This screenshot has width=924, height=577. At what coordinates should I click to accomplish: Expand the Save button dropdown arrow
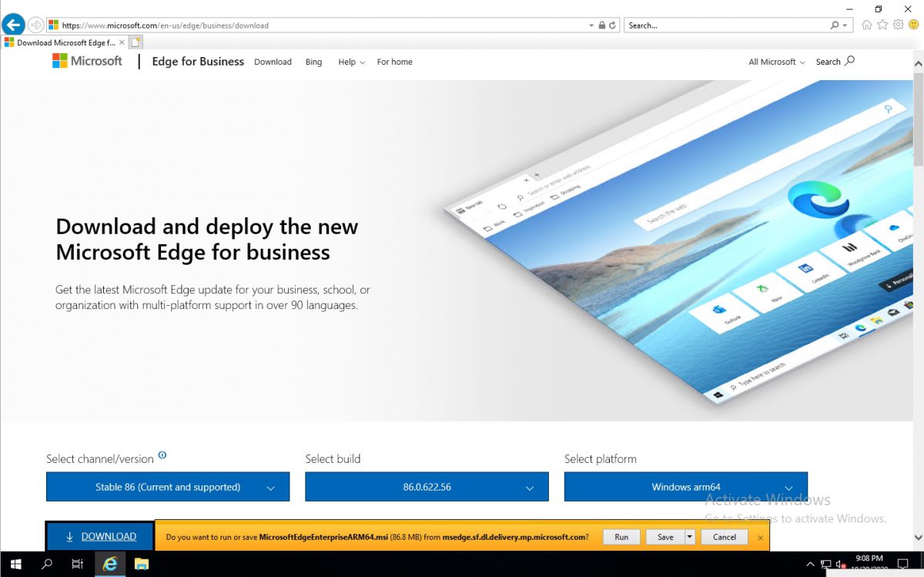691,536
